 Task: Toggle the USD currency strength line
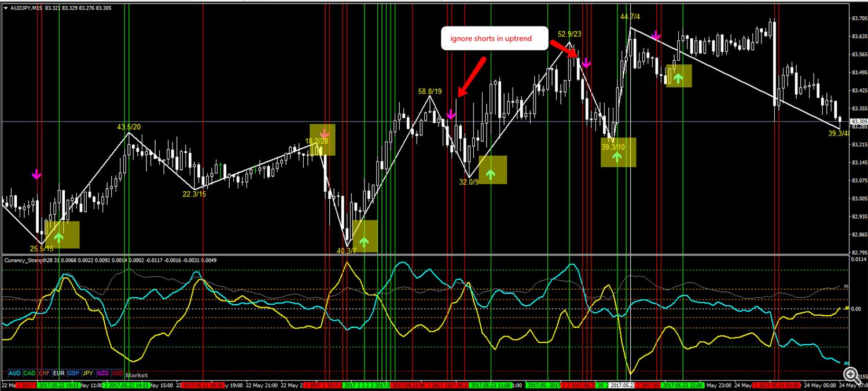pyautogui.click(x=117, y=373)
